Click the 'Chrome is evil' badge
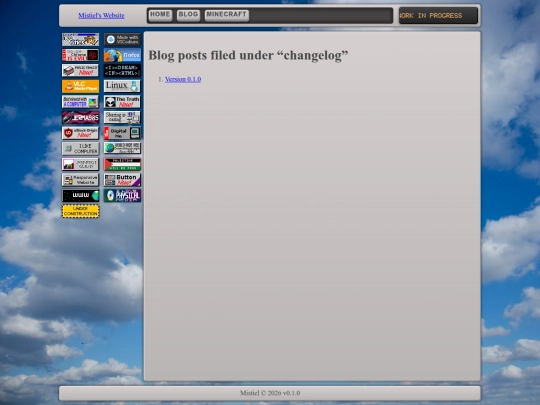540x405 pixels. click(x=81, y=55)
